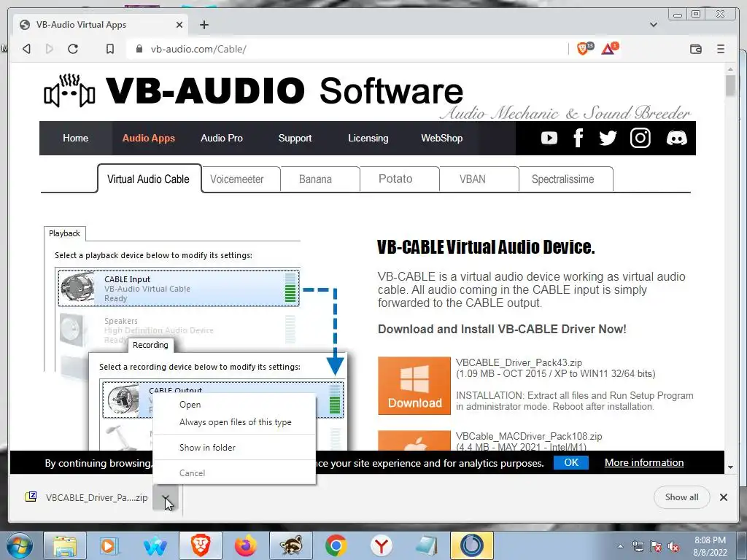The width and height of the screenshot is (747, 560).
Task: Click the page vertical scrollbar thumb
Action: 730,86
